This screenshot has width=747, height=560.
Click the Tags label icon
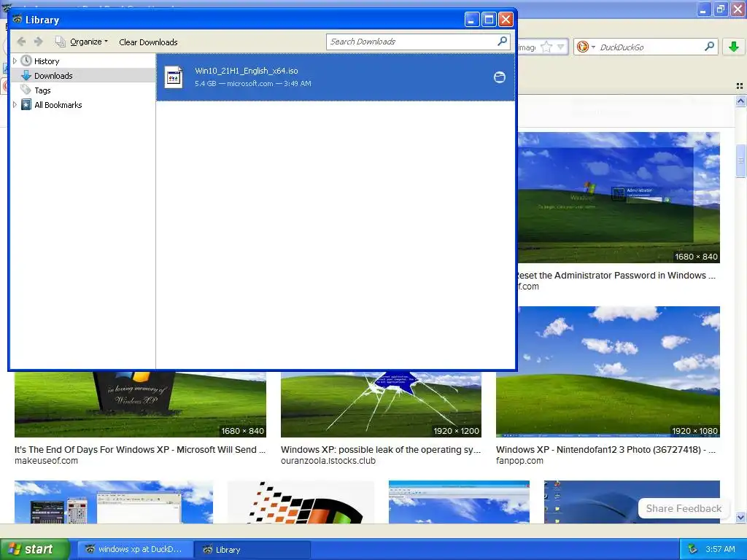pyautogui.click(x=26, y=90)
